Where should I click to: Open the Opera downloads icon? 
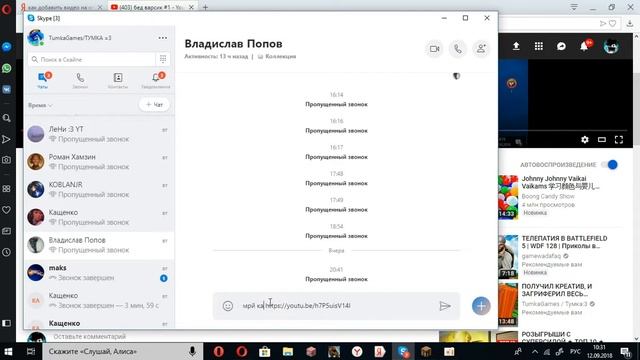[630, 24]
